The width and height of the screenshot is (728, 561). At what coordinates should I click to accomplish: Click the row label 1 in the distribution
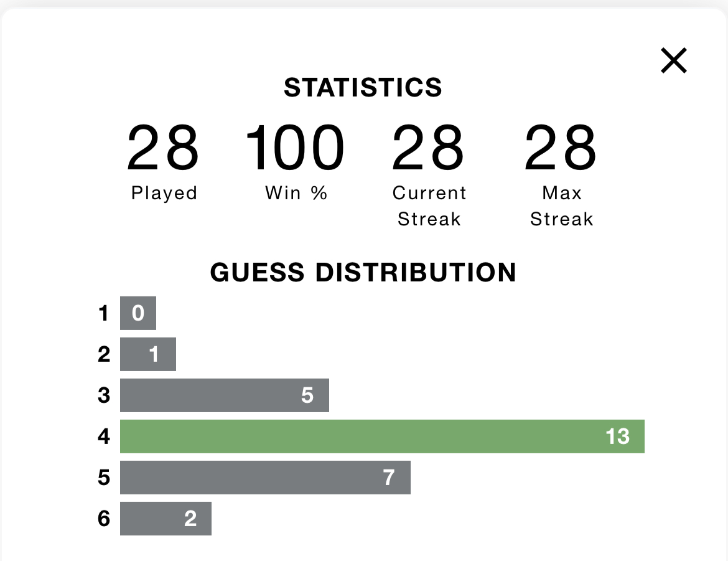[104, 313]
